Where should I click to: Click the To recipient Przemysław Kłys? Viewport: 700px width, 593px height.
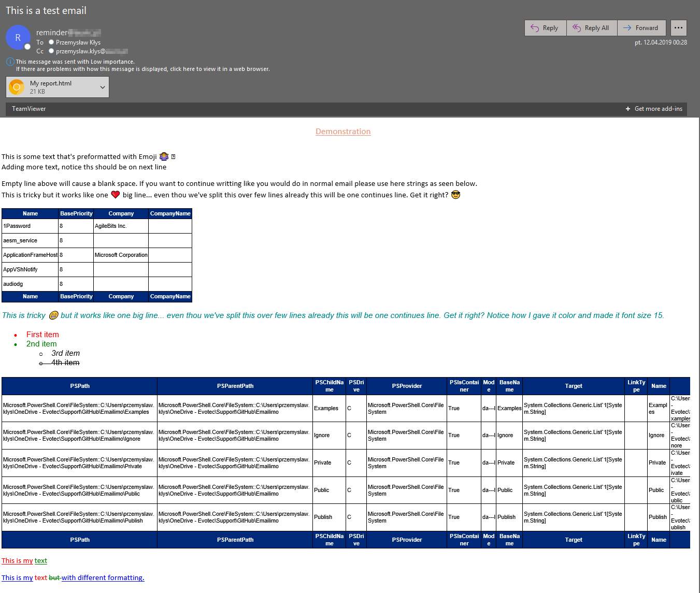click(78, 42)
